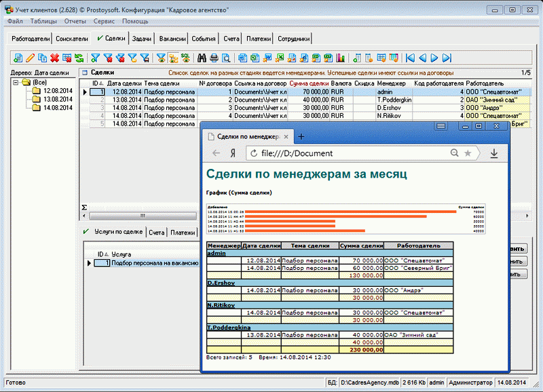Open a new browser tab with plus
The image size is (543, 392).
(301, 136)
